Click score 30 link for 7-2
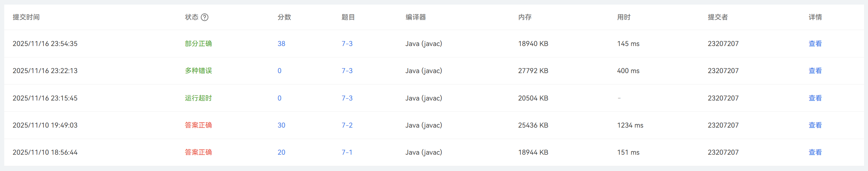 pos(281,125)
